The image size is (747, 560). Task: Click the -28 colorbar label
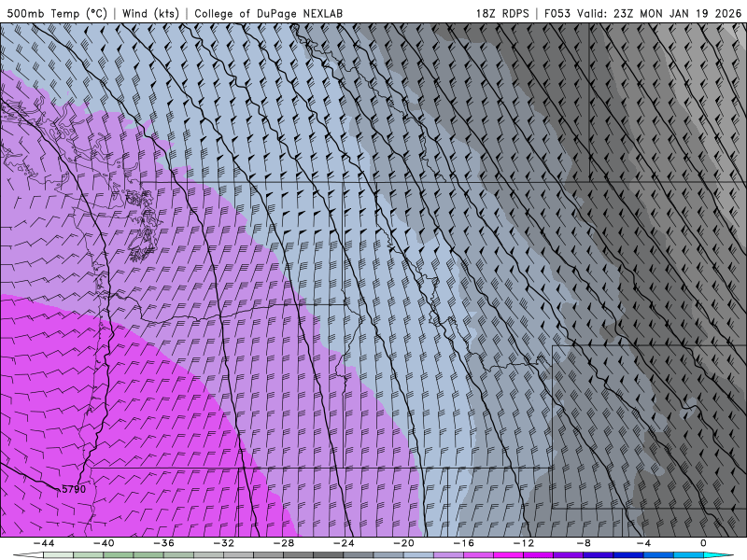click(284, 543)
